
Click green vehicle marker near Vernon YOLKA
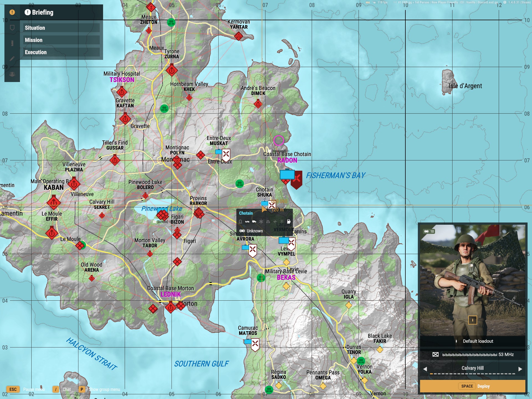361,361
